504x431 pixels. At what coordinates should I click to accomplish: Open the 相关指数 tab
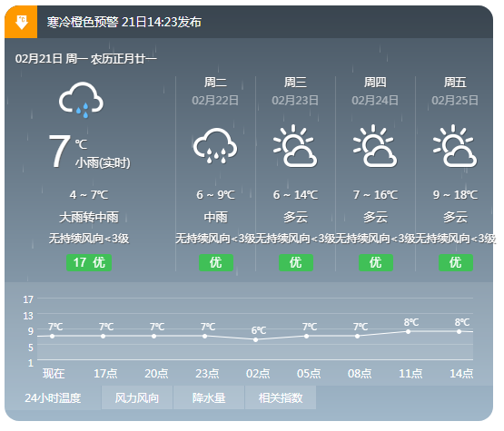click(281, 398)
